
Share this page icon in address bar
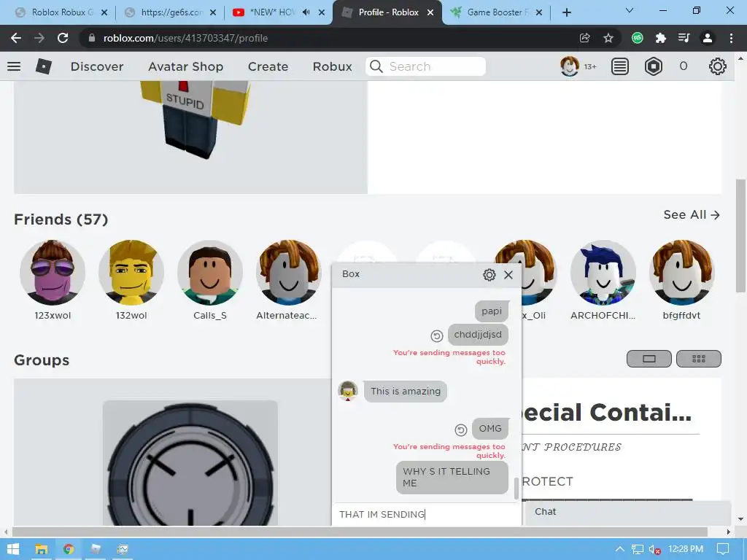coord(584,38)
